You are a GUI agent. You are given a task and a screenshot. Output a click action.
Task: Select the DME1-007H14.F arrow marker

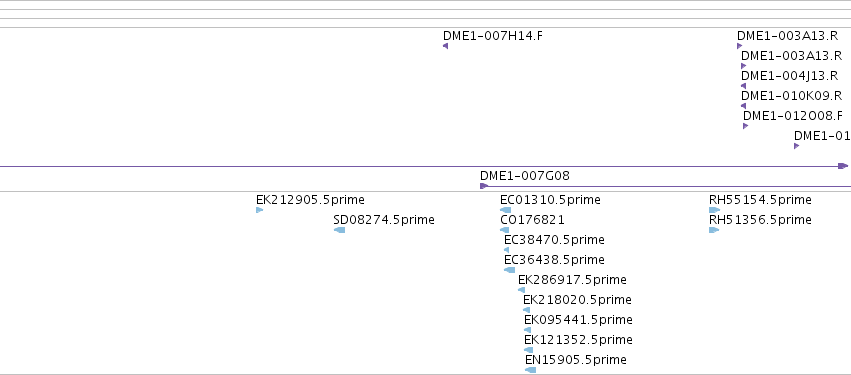[446, 46]
